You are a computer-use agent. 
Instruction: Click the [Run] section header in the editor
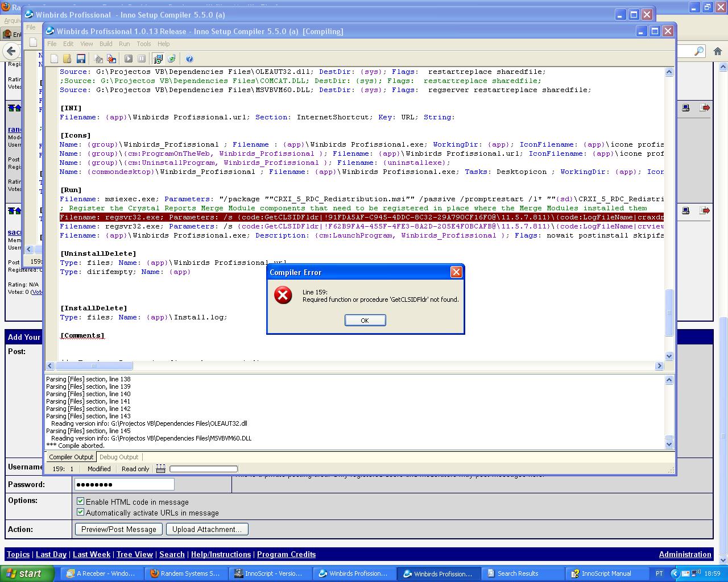(x=71, y=190)
